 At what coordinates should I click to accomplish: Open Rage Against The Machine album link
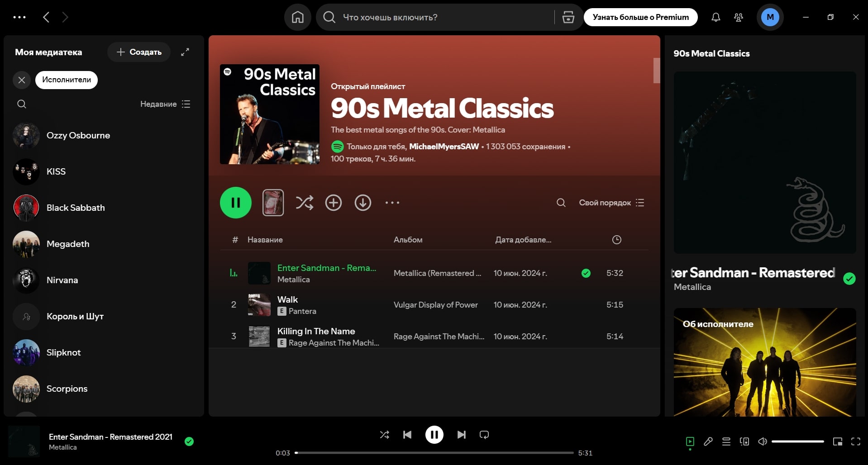coord(439,337)
